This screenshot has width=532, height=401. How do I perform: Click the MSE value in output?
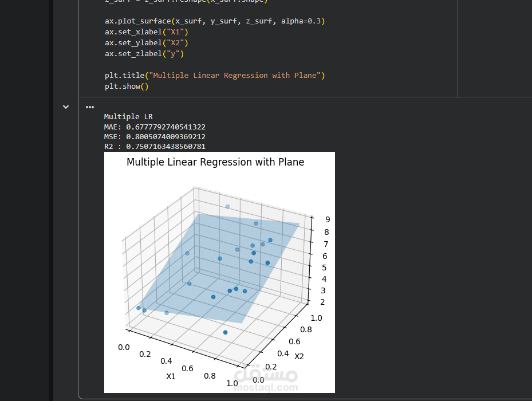[166, 137]
